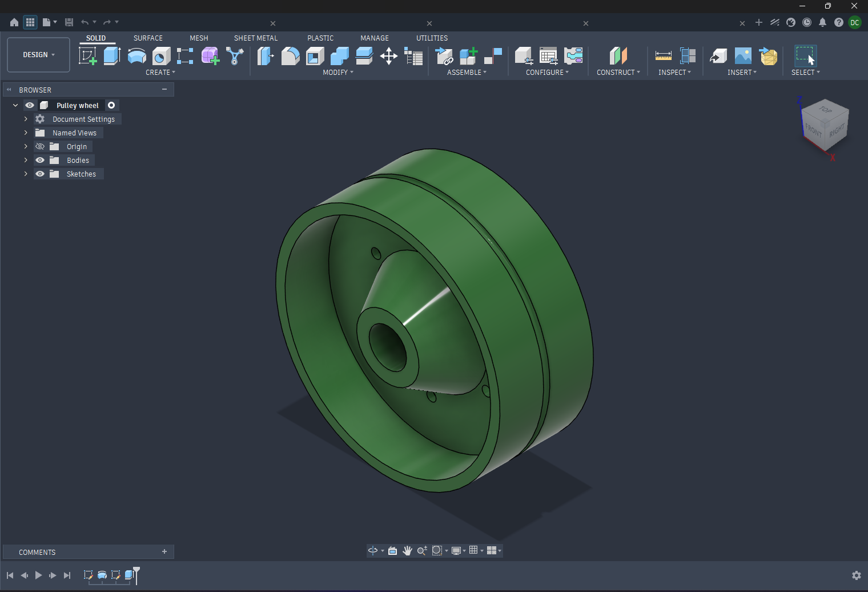
Task: Play the timeline animation
Action: click(x=38, y=575)
